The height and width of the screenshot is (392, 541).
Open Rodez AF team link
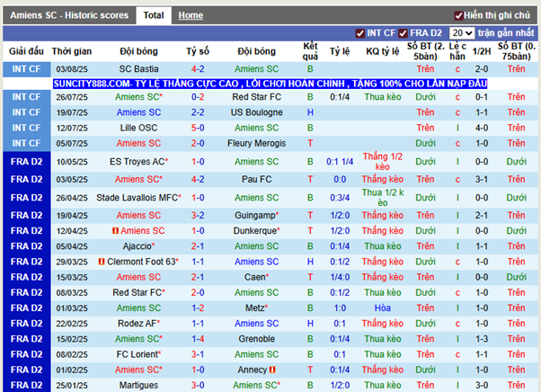[137, 324]
